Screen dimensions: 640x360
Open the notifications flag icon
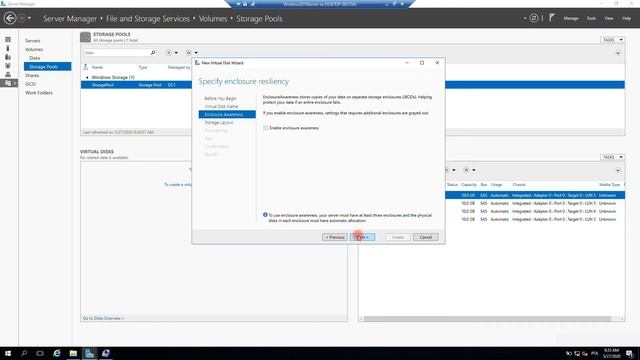click(551, 18)
